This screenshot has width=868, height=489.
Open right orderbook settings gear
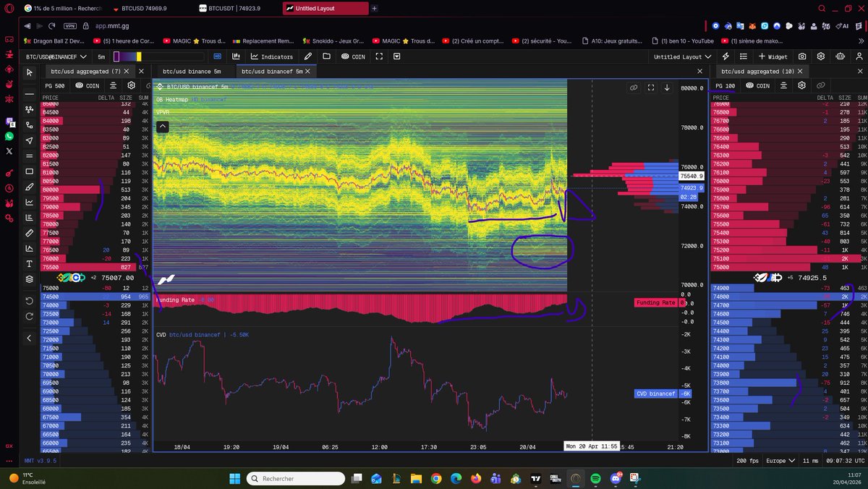pos(802,85)
